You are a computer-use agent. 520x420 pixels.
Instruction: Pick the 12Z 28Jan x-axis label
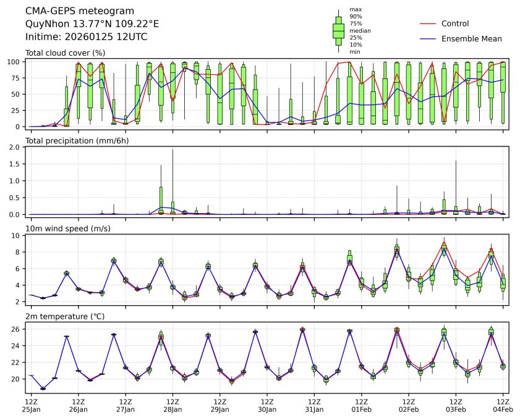coord(173,405)
